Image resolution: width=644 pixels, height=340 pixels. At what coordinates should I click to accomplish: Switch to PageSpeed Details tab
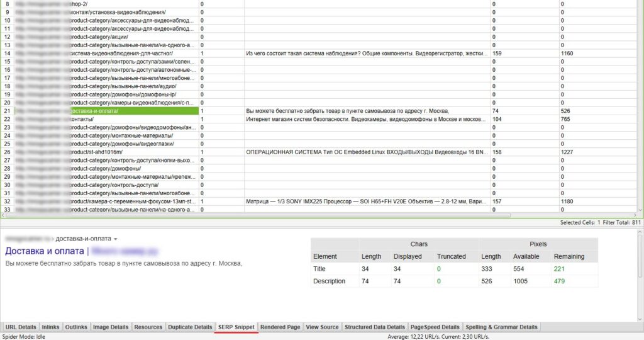(x=435, y=327)
